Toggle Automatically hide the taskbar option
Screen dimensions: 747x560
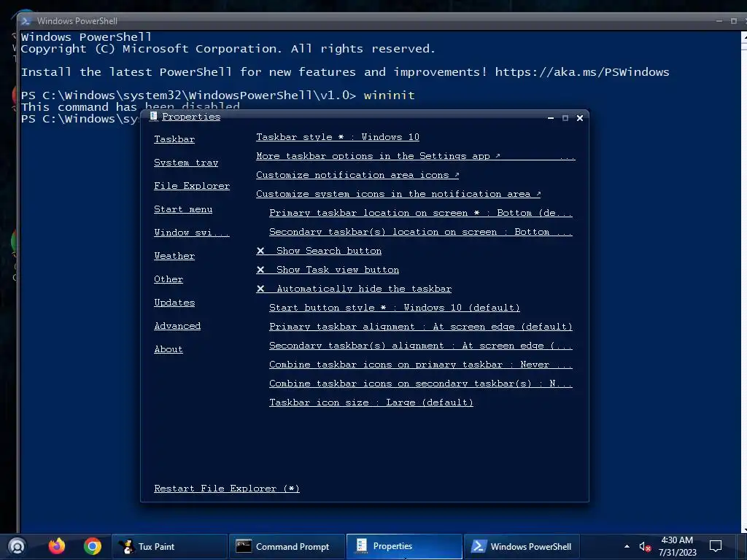click(354, 289)
